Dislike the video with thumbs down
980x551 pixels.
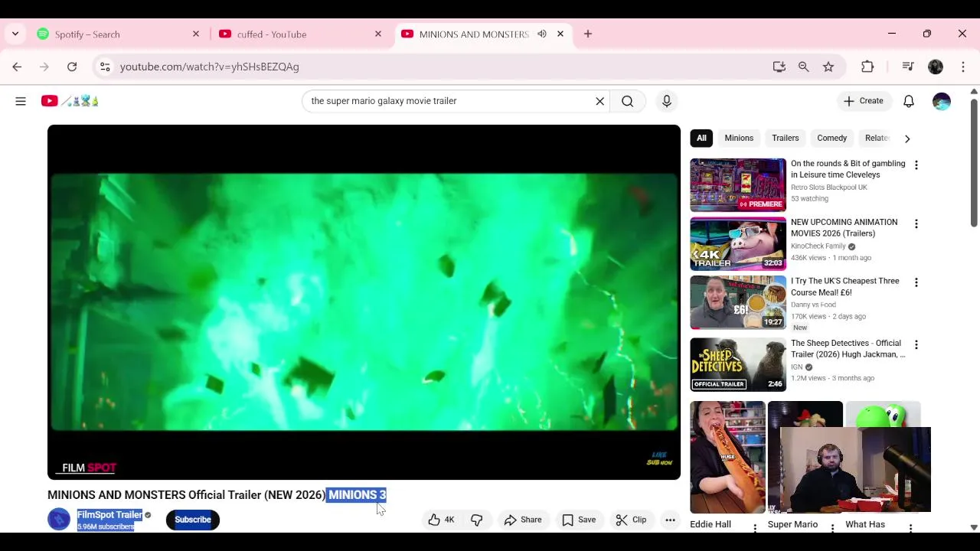477,520
